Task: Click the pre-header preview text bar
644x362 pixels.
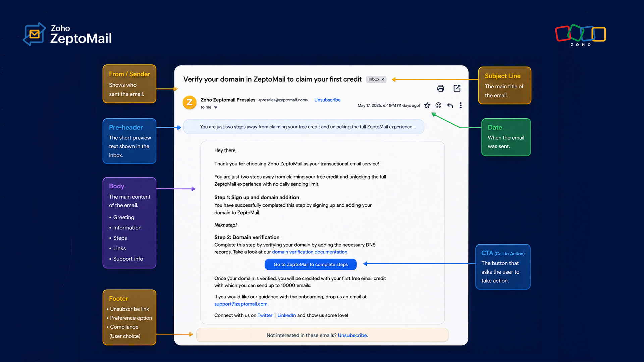Action: point(304,127)
